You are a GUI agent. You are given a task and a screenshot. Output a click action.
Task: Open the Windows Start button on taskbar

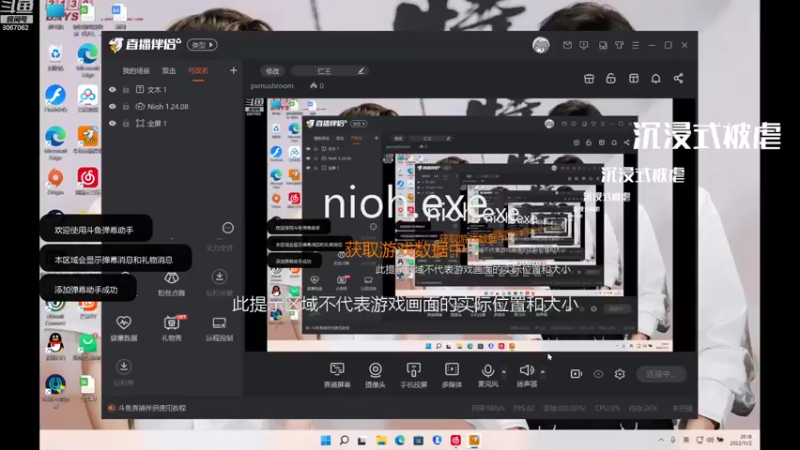[x=326, y=440]
